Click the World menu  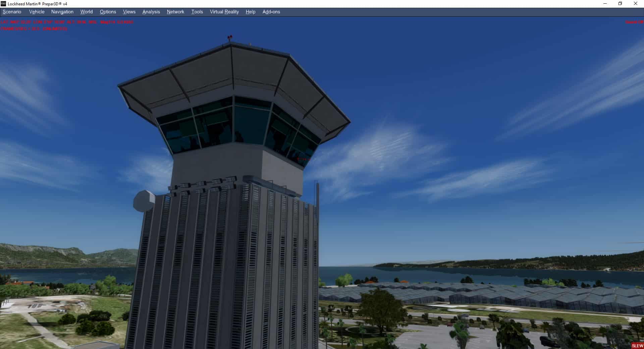pyautogui.click(x=86, y=12)
